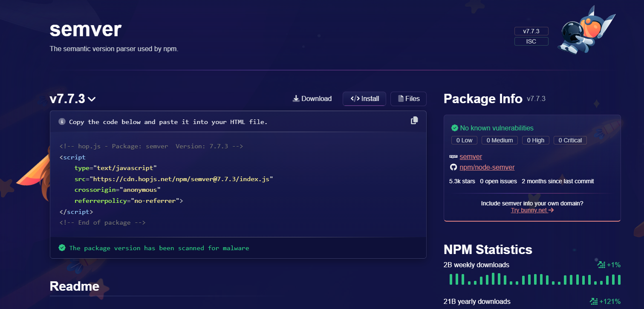Click the green check beside No known vulnerabilities
The image size is (644, 309).
tap(455, 128)
